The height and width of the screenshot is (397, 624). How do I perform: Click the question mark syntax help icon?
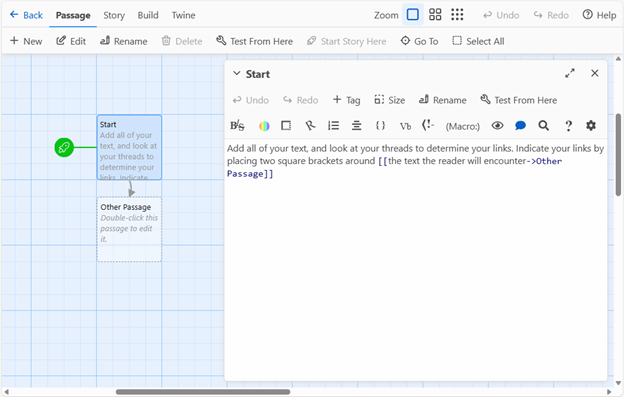(x=568, y=126)
